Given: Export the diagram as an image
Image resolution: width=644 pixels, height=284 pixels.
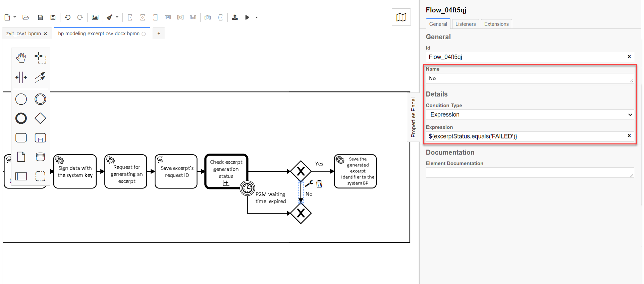Looking at the screenshot, I should pos(95,17).
